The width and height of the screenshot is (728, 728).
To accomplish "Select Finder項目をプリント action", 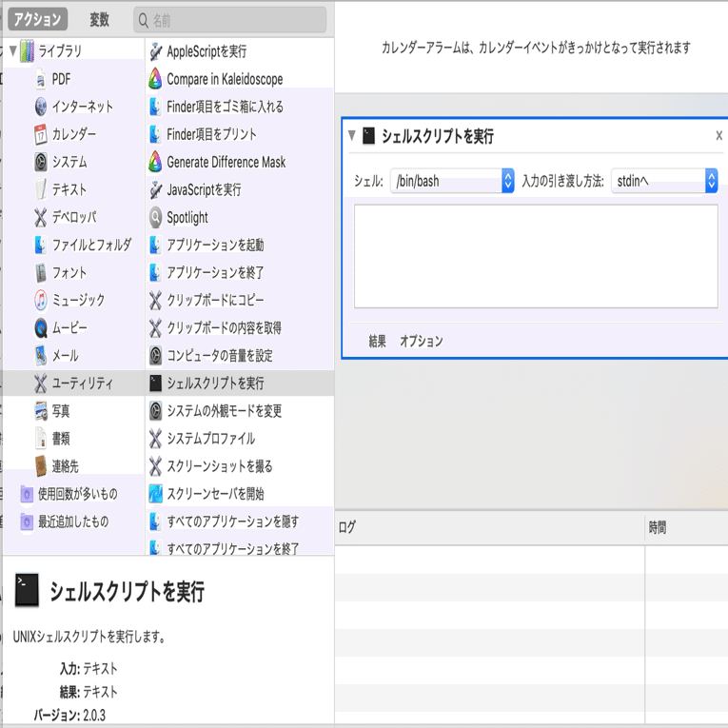I will [x=240, y=134].
